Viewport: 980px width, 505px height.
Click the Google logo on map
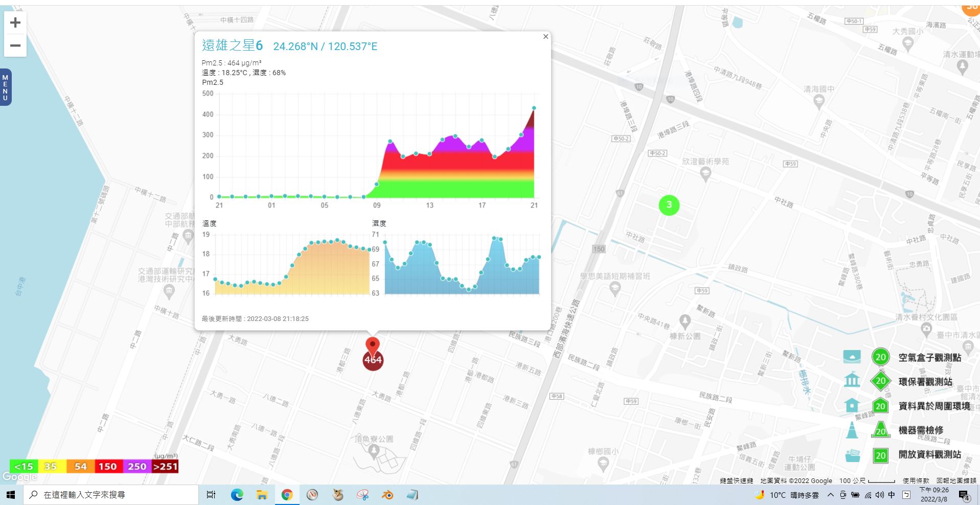pos(19,477)
